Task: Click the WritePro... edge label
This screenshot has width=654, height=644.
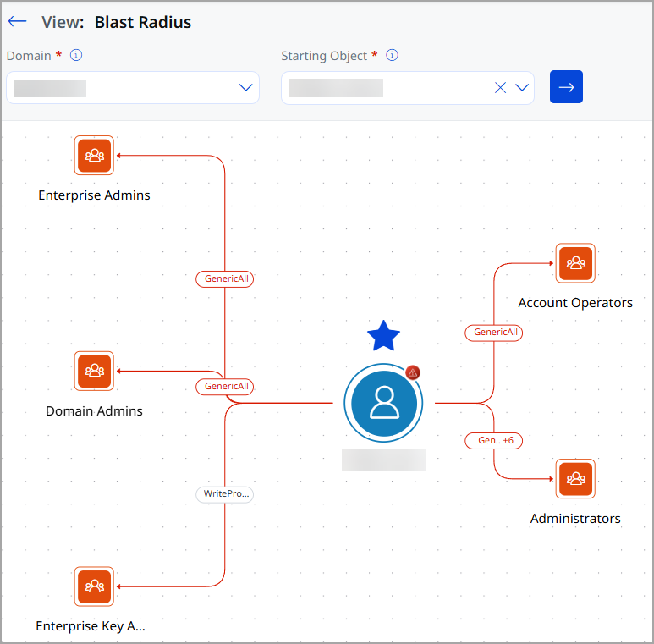Action: pyautogui.click(x=225, y=494)
